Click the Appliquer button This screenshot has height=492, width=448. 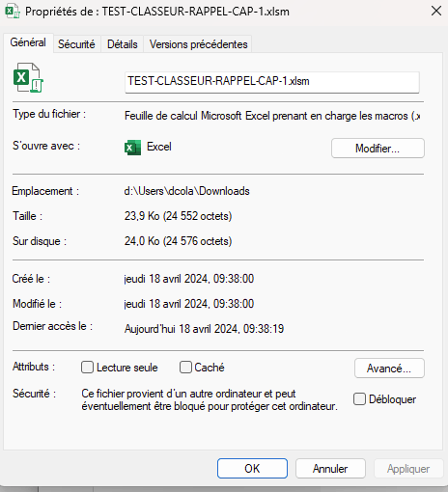click(408, 469)
